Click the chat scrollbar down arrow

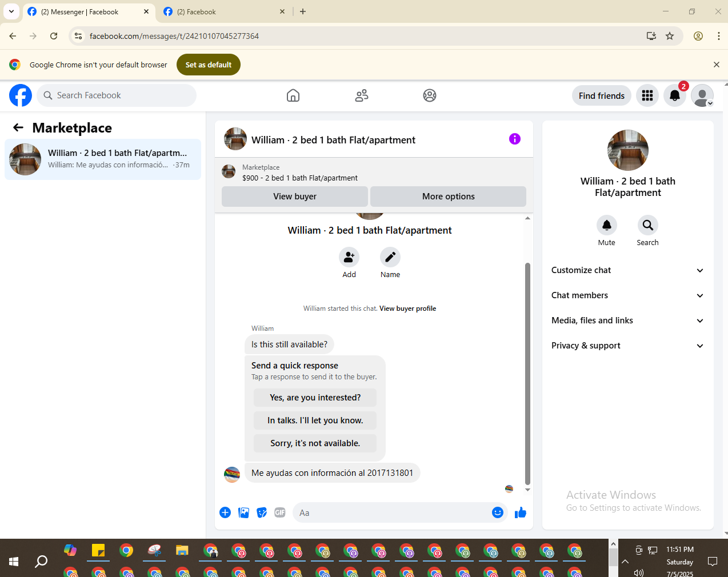pos(527,490)
